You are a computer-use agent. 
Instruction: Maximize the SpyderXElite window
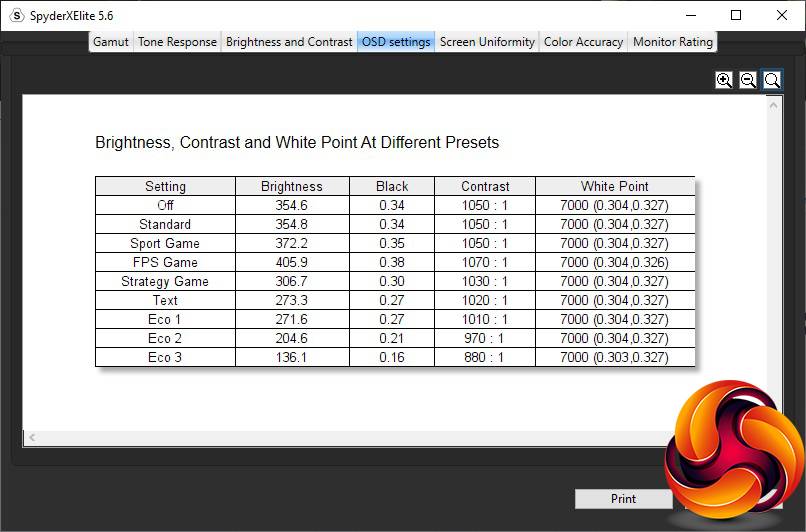pyautogui.click(x=736, y=15)
